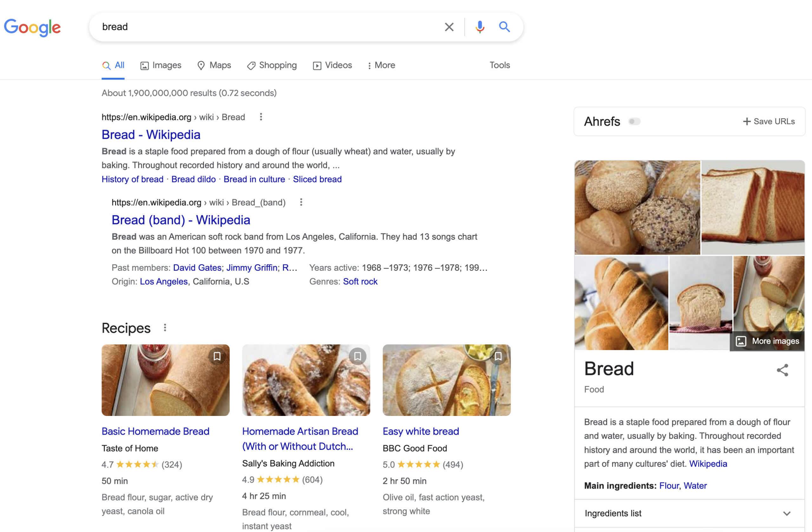The height and width of the screenshot is (532, 812).
Task: Click the More images button
Action: click(767, 341)
